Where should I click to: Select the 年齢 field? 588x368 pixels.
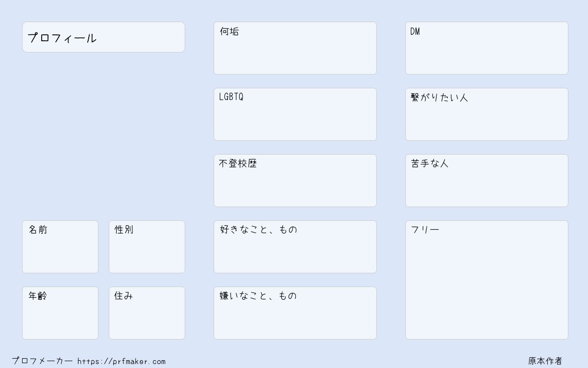pyautogui.click(x=60, y=313)
